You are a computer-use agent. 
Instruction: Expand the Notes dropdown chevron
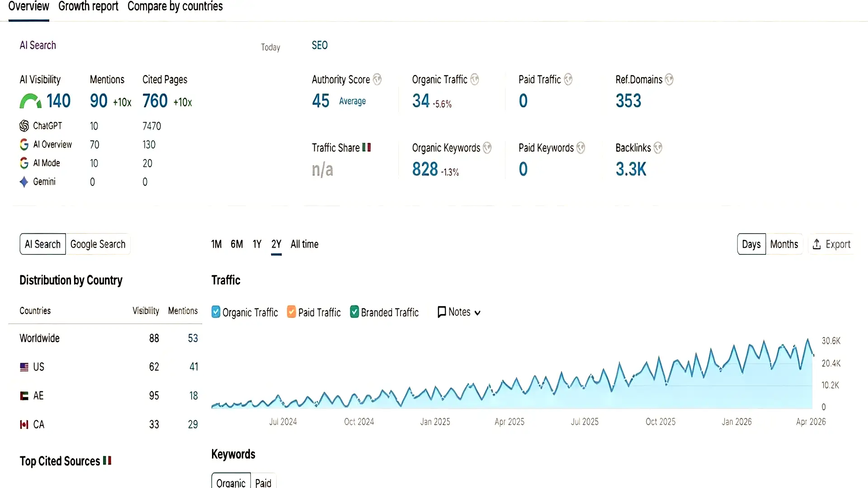[x=477, y=313]
